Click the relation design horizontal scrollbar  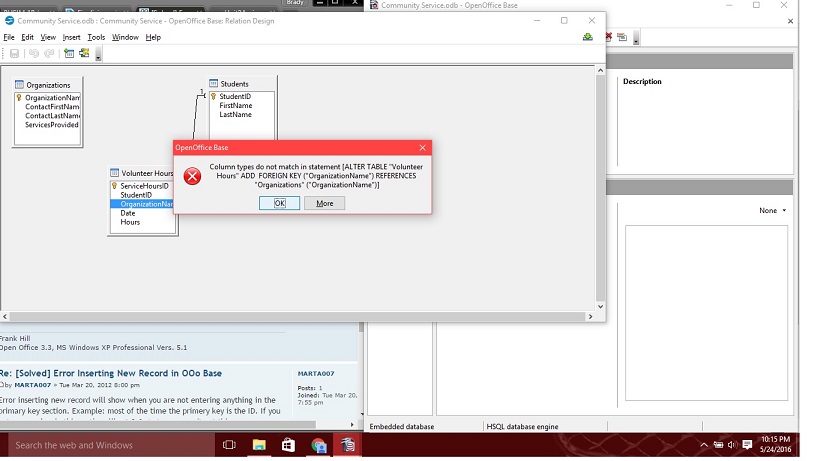(298, 316)
